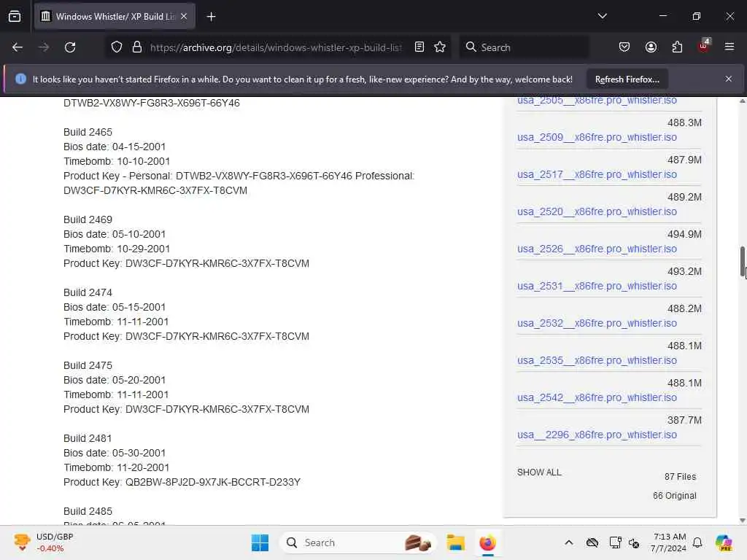This screenshot has width=747, height=560.
Task: Focus the Firefox toolbar search box
Action: pos(524,47)
